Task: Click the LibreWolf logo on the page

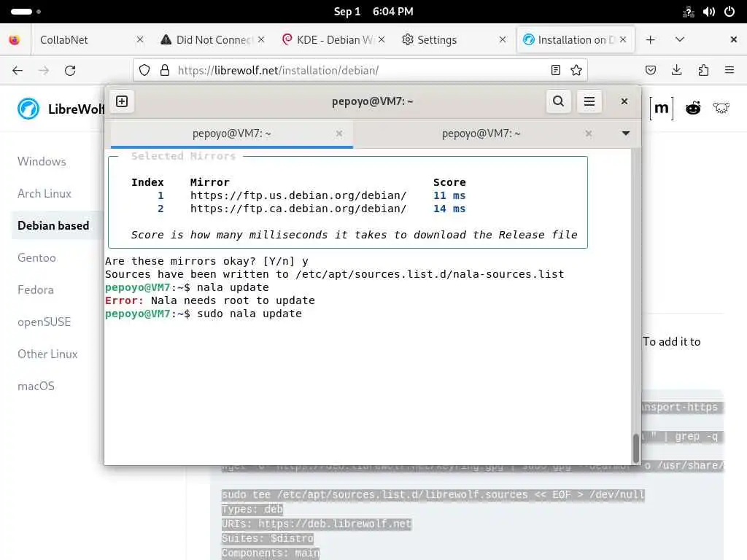Action: tap(28, 109)
